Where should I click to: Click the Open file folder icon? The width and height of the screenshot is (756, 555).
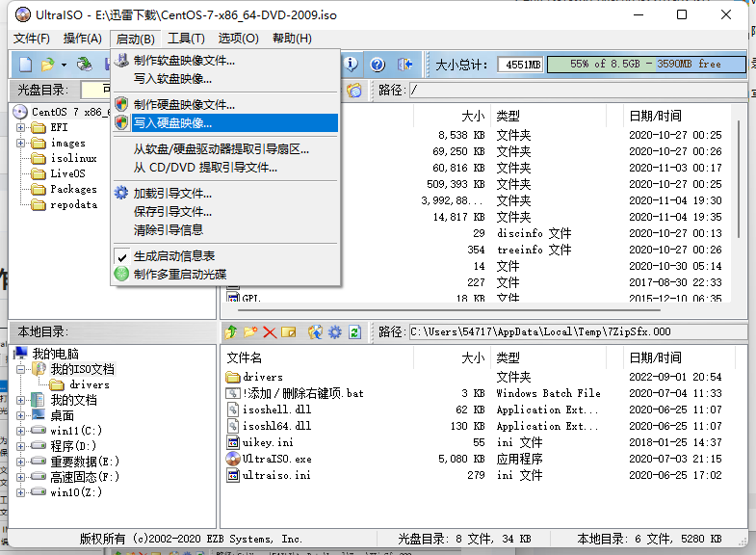pyautogui.click(x=48, y=65)
